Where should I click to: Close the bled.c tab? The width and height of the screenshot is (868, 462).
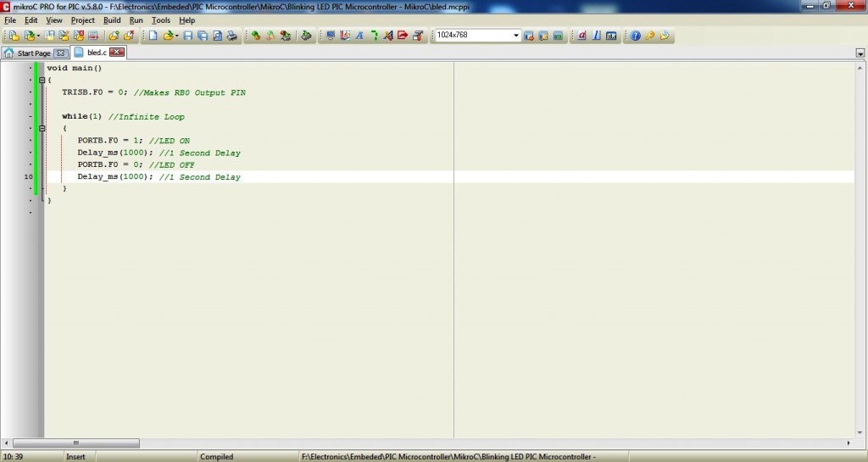[x=117, y=52]
